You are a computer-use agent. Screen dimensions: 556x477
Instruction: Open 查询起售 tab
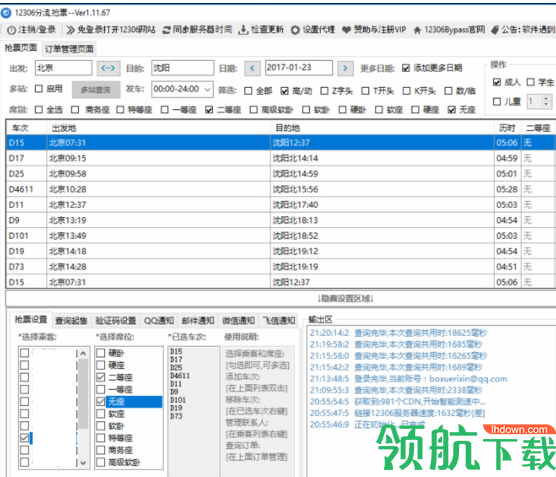(71, 321)
